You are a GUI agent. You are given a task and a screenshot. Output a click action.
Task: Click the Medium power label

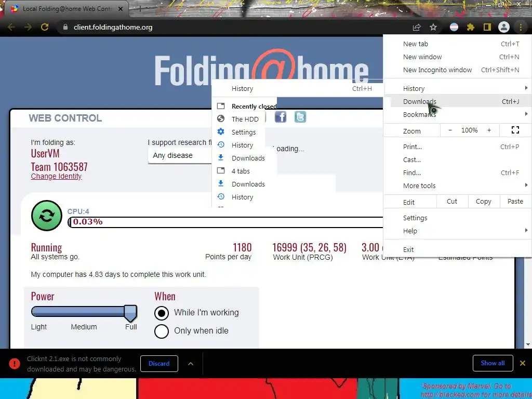[x=84, y=327]
